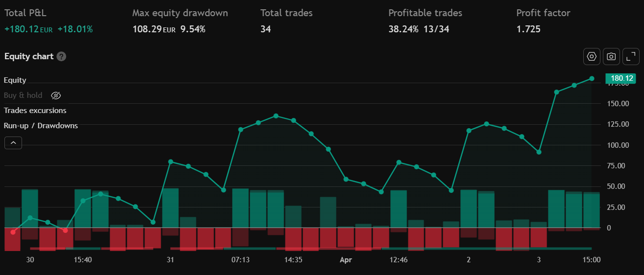
Task: Click the first red equity point at chart start
Action: click(13, 232)
